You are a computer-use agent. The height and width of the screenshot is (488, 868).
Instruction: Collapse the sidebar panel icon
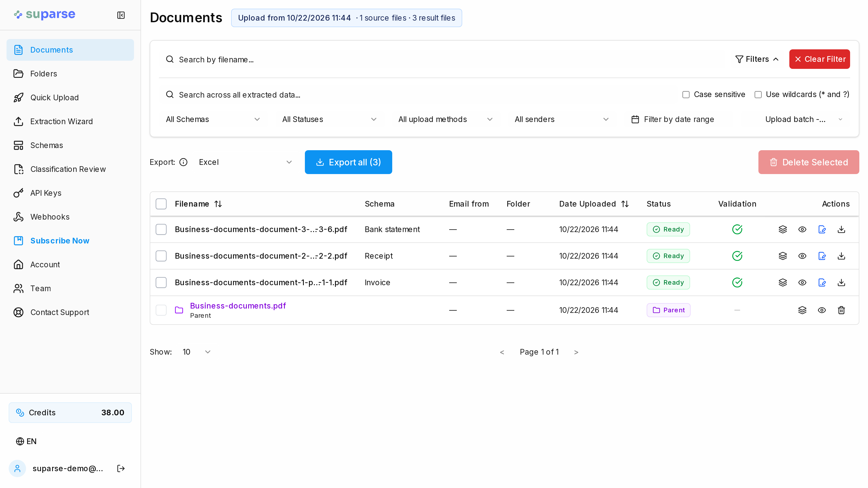pos(121,15)
